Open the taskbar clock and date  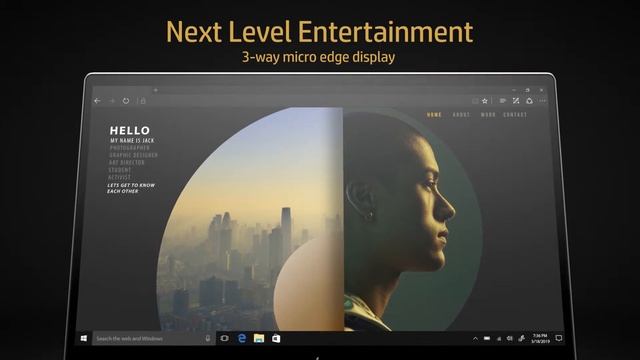[x=540, y=338]
